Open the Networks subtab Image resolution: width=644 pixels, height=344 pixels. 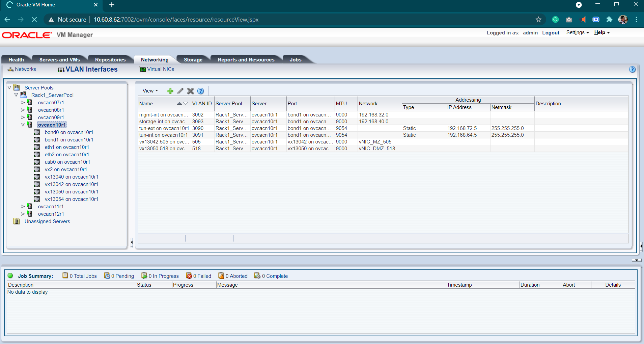(x=22, y=69)
